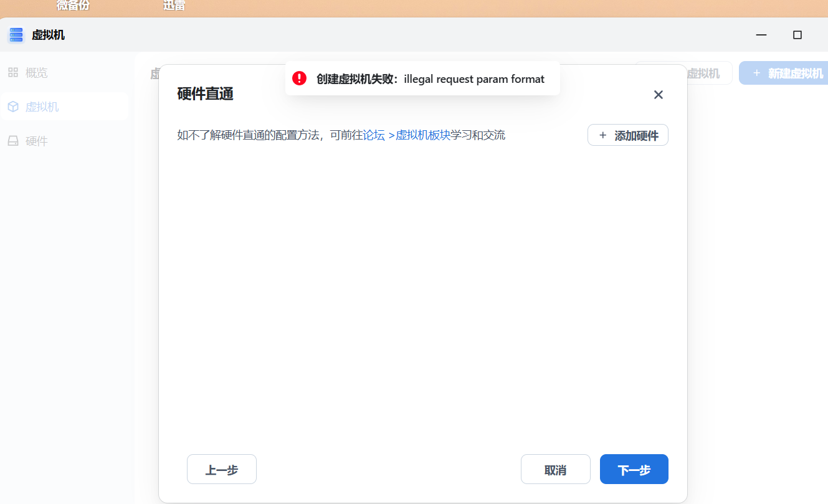
Task: Click the 虚拟机 cube icon in sidebar
Action: click(13, 107)
